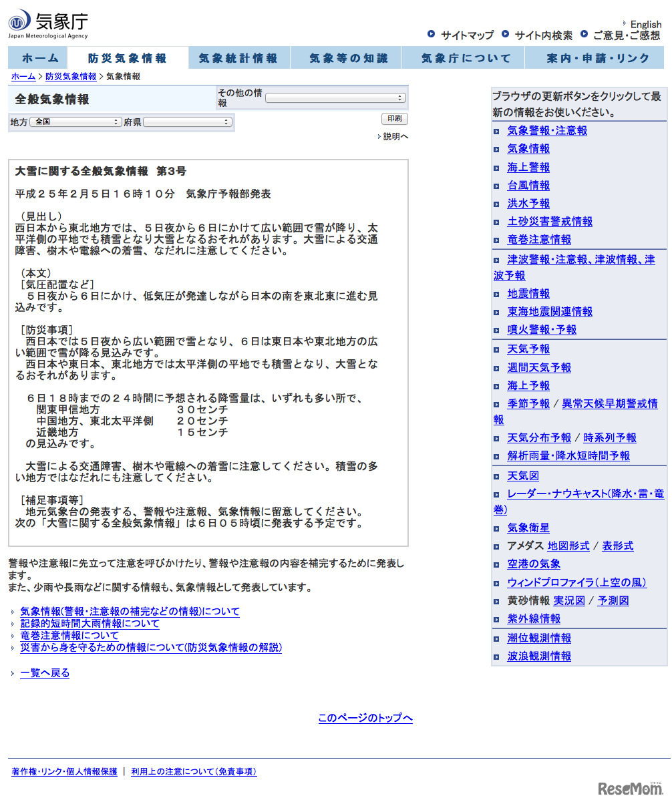This screenshot has width=672, height=804.
Task: Open サイト内検索 in the header
Action: coord(543,35)
